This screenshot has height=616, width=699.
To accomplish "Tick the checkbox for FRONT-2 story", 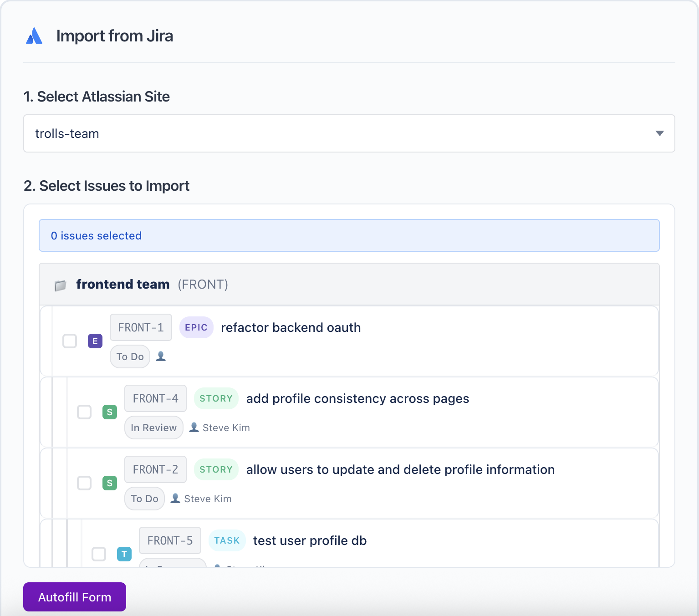I will [84, 483].
